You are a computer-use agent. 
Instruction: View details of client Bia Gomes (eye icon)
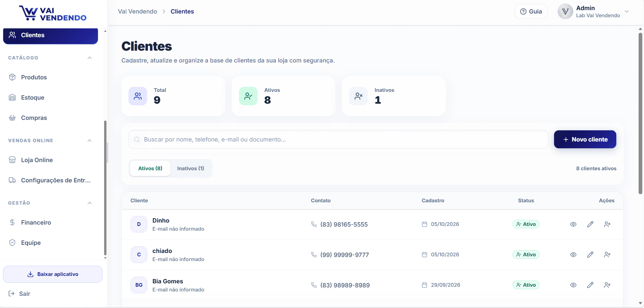coord(573,285)
